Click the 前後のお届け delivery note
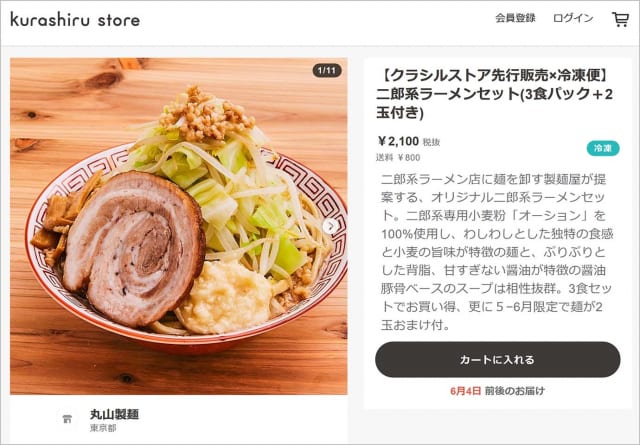Image resolution: width=640 pixels, height=445 pixels. 515,391
